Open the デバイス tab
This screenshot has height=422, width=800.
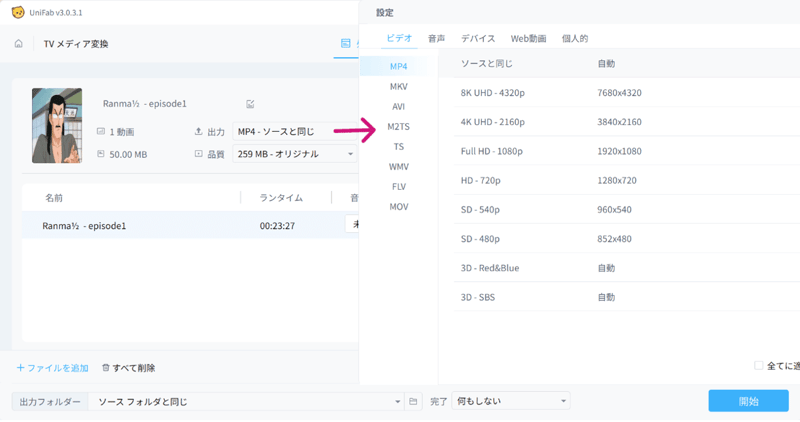[x=478, y=38]
